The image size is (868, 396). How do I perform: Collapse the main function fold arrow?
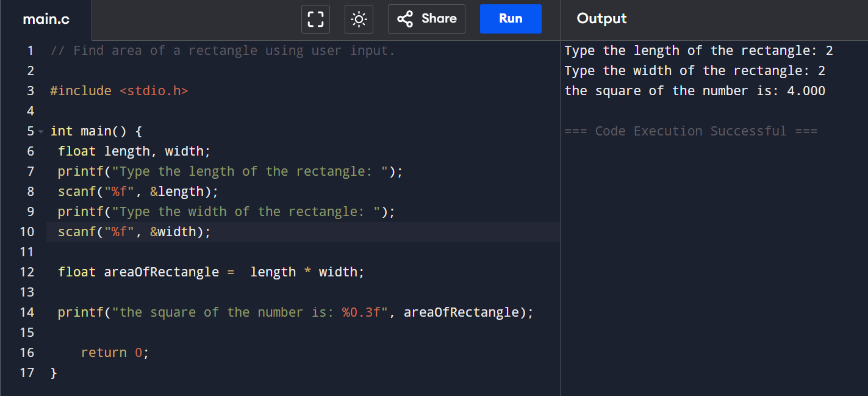point(41,132)
